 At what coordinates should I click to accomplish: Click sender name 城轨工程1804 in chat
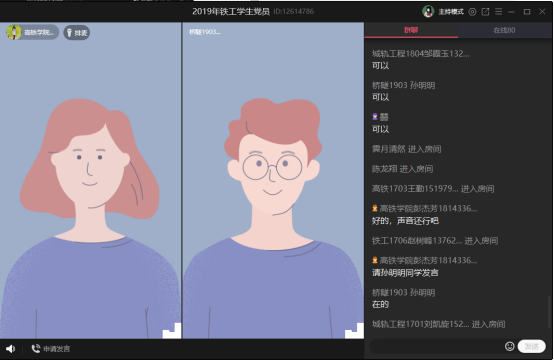click(420, 54)
